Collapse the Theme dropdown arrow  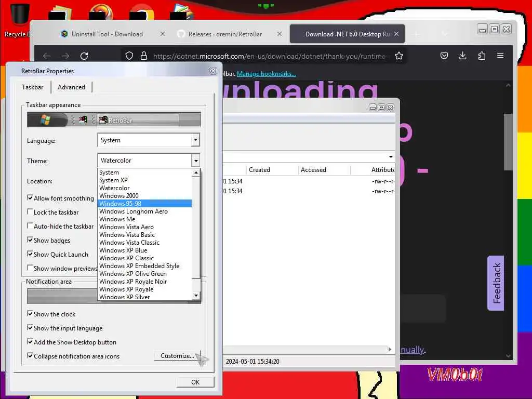click(x=195, y=161)
